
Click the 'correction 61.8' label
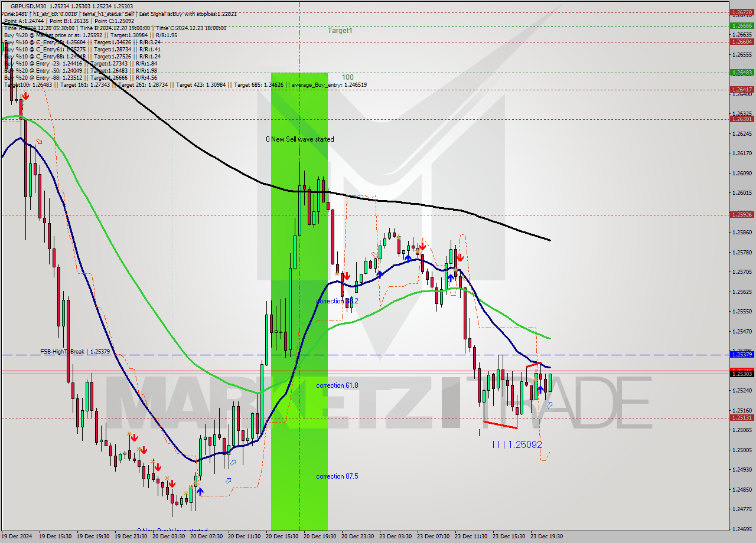[x=337, y=385]
